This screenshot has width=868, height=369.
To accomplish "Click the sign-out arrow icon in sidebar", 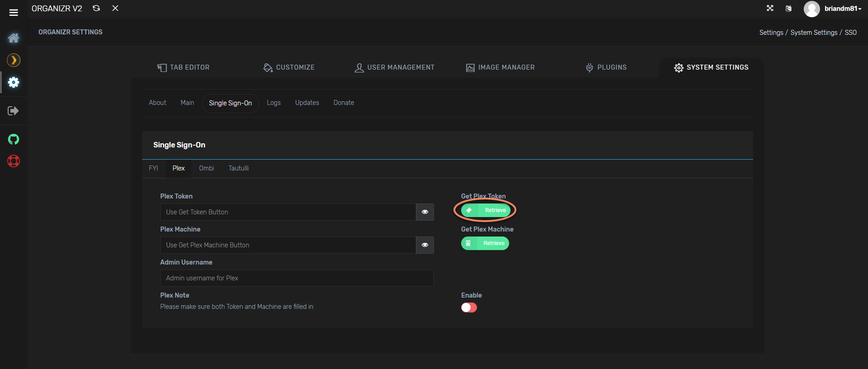I will tap(13, 111).
